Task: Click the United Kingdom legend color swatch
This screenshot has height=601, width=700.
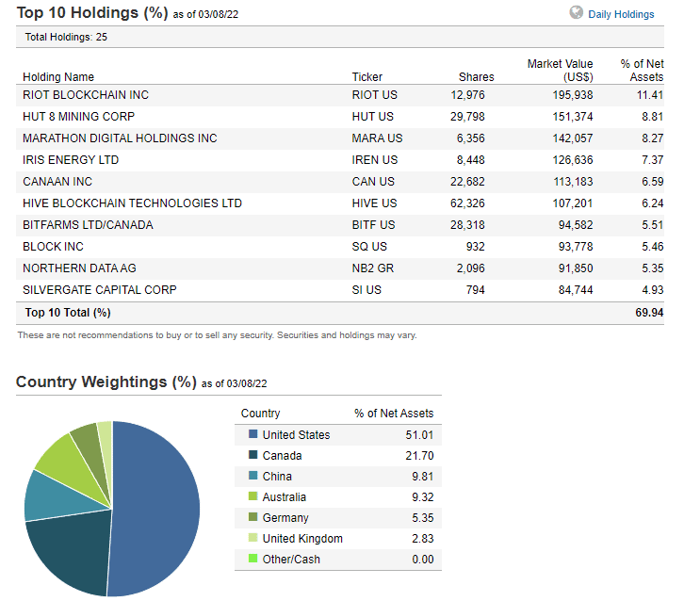Action: [x=253, y=538]
